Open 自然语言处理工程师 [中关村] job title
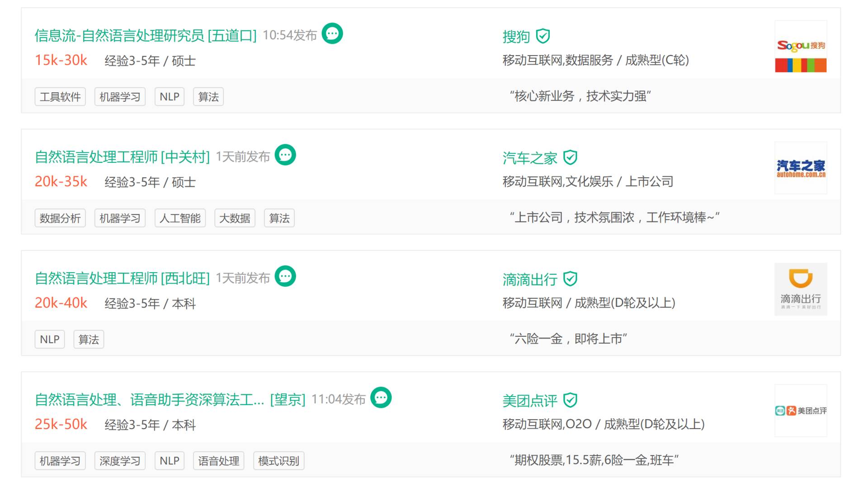The image size is (868, 491). 122,157
